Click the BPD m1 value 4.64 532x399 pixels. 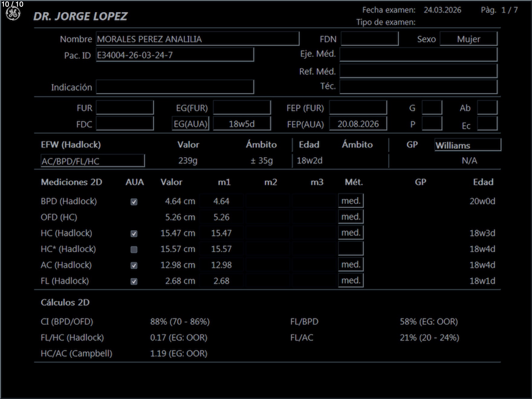point(221,201)
